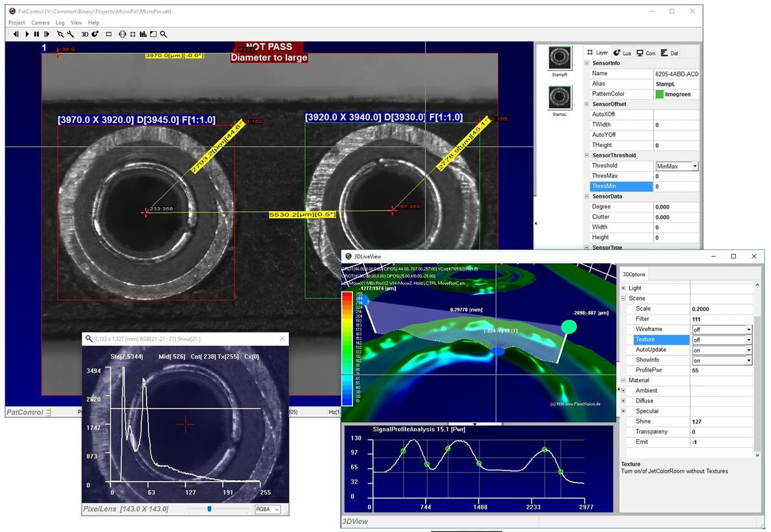This screenshot has height=532, width=771.
Task: Open the 3DOptions tab
Action: tap(634, 274)
